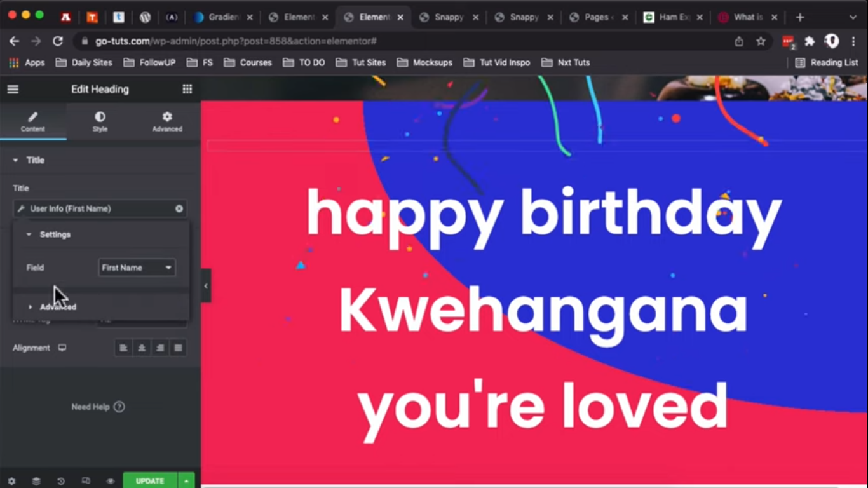Open the Nxt Tuts bookmark folder
The height and width of the screenshot is (488, 868).
pos(566,63)
